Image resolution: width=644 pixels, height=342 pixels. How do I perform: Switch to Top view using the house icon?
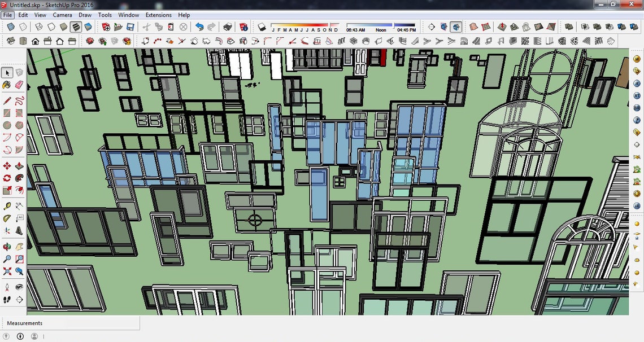pyautogui.click(x=23, y=41)
